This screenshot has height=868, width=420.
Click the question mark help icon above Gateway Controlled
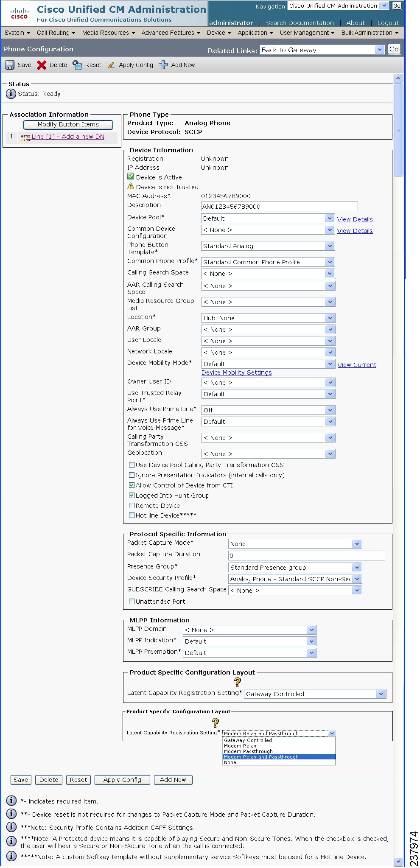238,682
